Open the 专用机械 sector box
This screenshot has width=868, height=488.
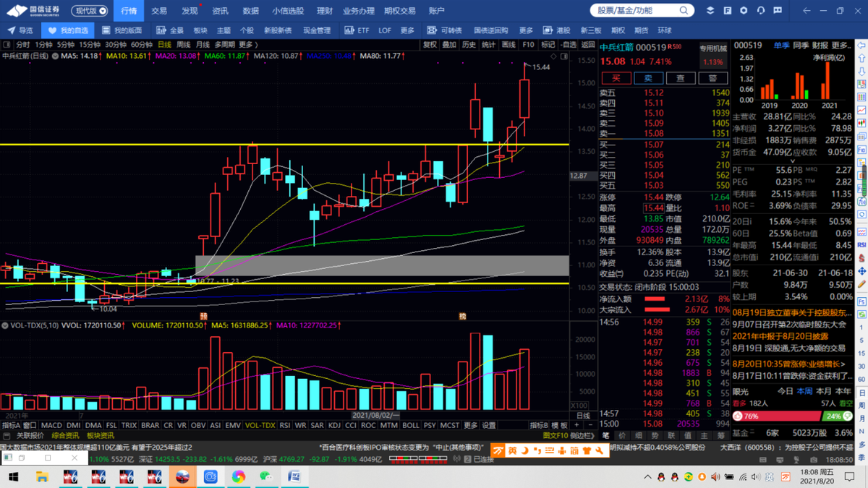coord(712,56)
